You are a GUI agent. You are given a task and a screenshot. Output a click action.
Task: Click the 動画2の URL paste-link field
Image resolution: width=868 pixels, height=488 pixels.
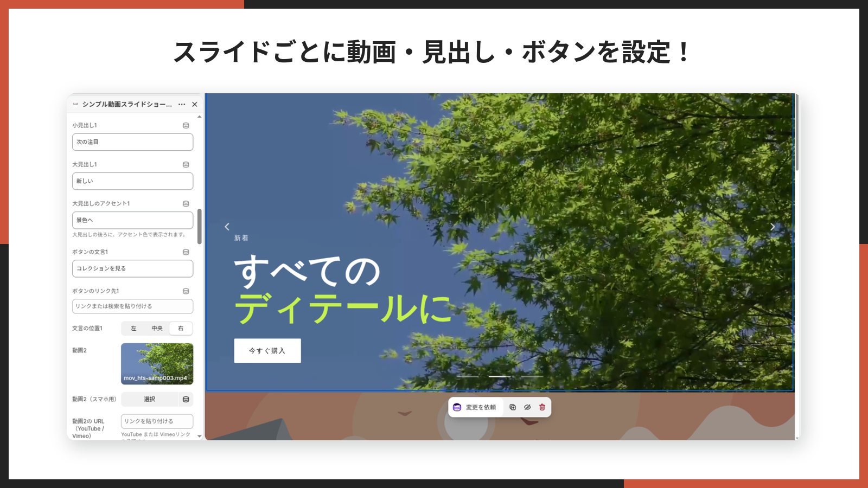point(157,421)
